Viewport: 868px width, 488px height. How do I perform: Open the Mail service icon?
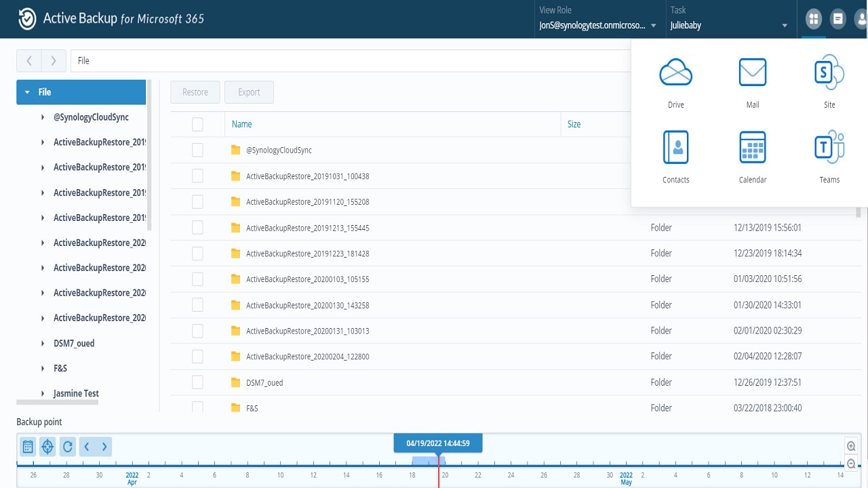tap(753, 72)
